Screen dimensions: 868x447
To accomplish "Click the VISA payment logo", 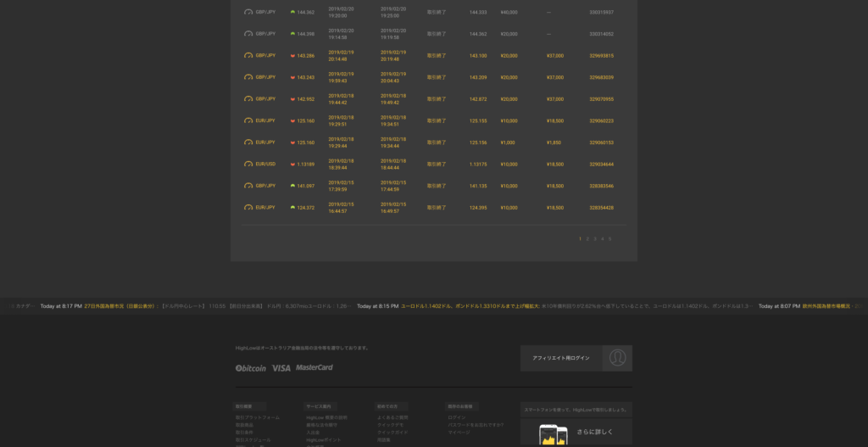I will [281, 368].
